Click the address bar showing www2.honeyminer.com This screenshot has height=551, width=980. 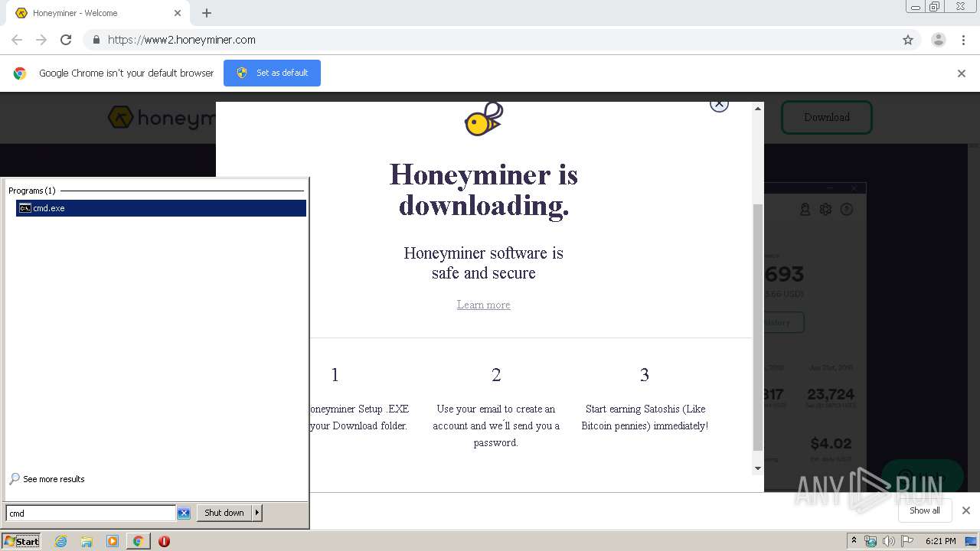[x=490, y=40]
